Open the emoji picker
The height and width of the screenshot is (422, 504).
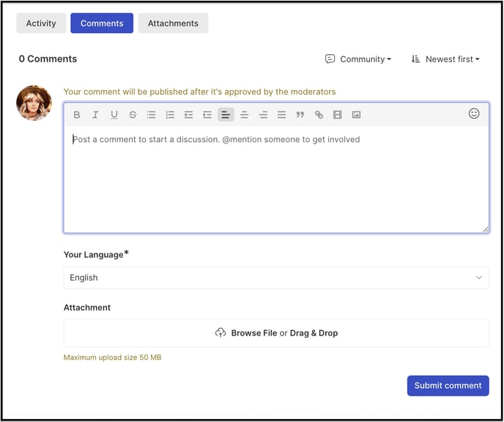pos(474,114)
